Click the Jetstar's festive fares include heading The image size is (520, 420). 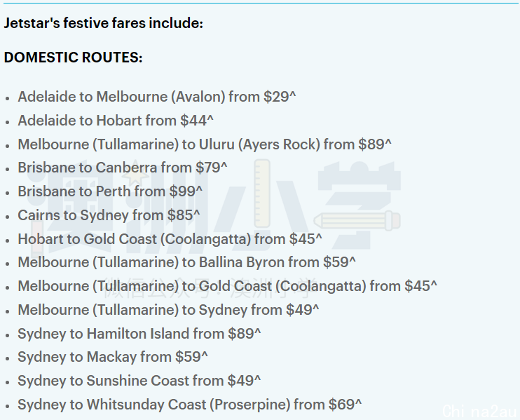103,24
